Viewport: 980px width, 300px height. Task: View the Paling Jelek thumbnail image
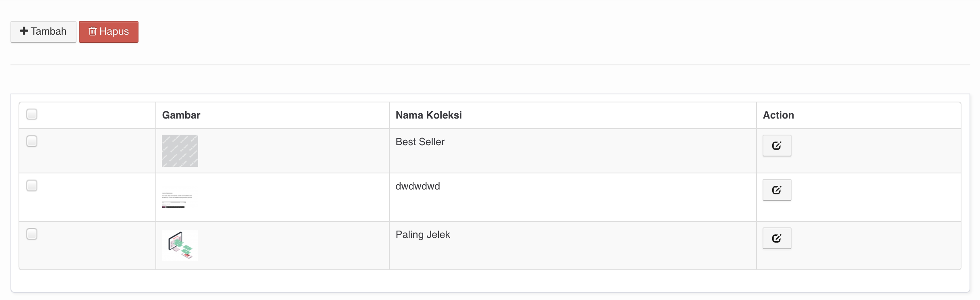point(180,246)
